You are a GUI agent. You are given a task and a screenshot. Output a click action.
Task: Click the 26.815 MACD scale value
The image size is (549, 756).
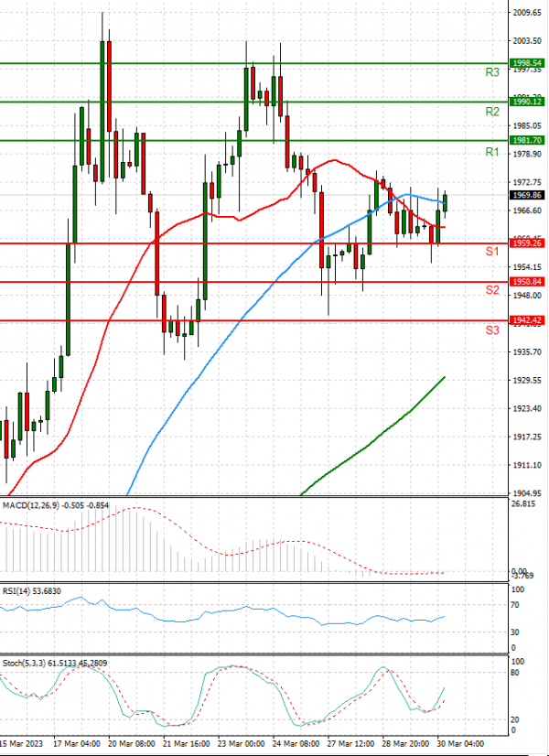pyautogui.click(x=524, y=503)
